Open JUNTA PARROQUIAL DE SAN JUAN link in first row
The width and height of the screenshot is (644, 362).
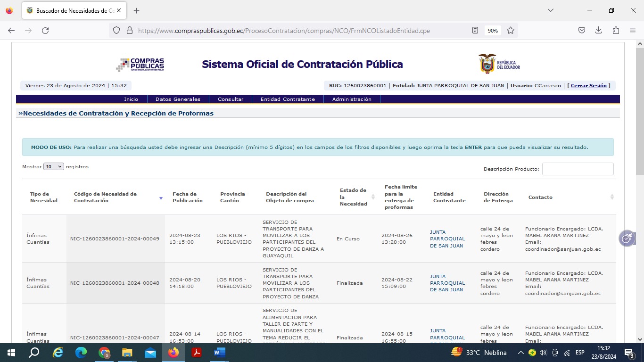coord(447,239)
